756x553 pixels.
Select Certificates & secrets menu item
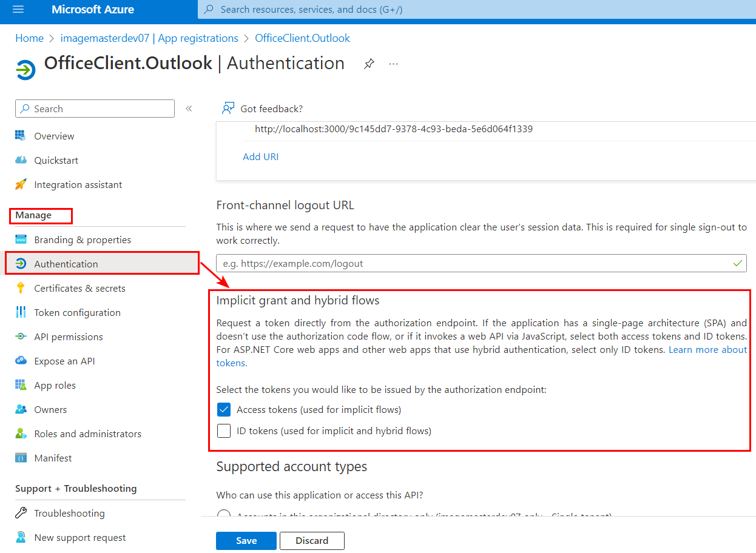[x=79, y=288]
